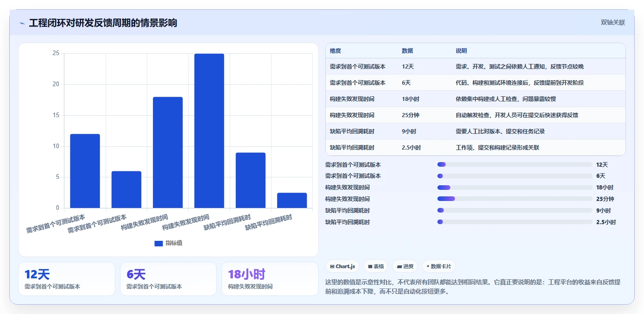
Task: Select the 数据卡片 tag chip
Action: (439, 266)
